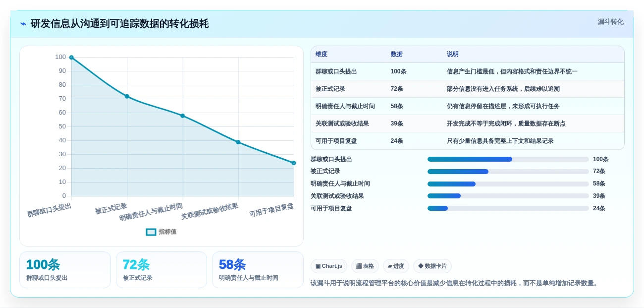The height and width of the screenshot is (308, 644).
Task: Click the 关联测试或验收结果 progress bar
Action: coord(508,196)
